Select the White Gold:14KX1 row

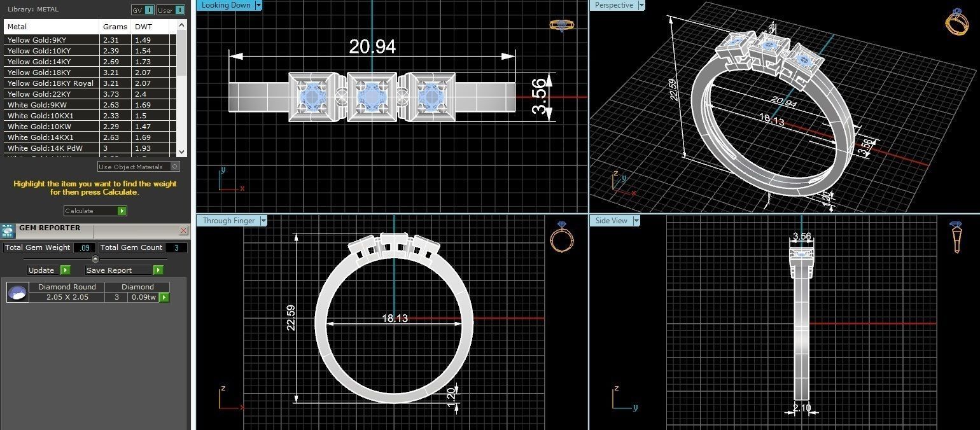point(89,137)
